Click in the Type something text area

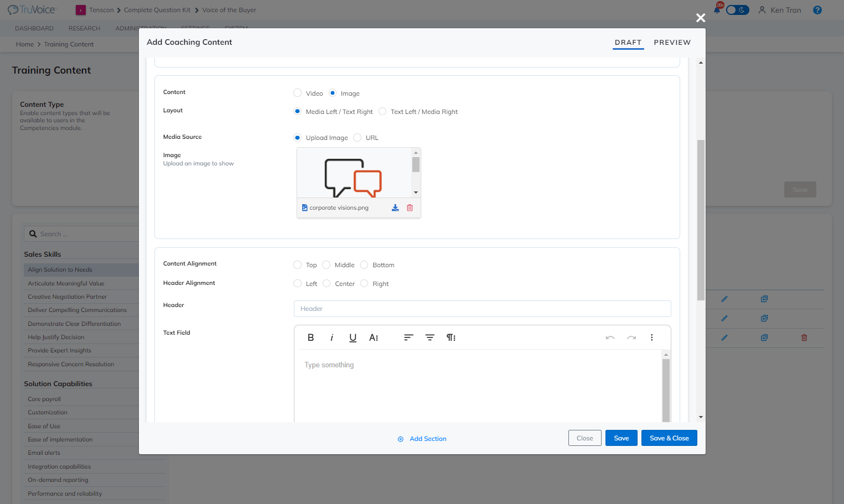[x=479, y=386]
